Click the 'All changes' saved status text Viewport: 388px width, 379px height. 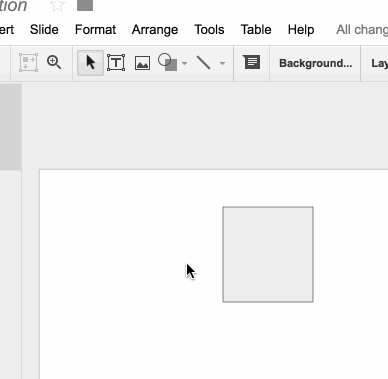tap(362, 30)
